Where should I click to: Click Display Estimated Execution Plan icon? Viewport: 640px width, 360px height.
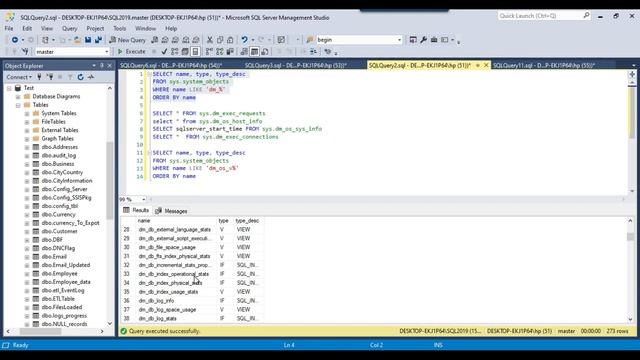coord(175,51)
